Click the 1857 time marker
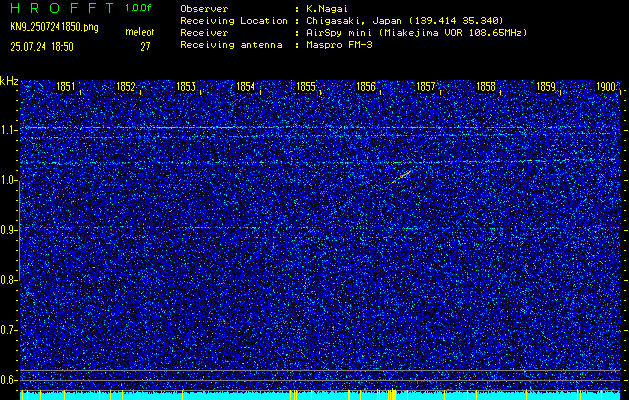The image size is (629, 400). pos(426,87)
